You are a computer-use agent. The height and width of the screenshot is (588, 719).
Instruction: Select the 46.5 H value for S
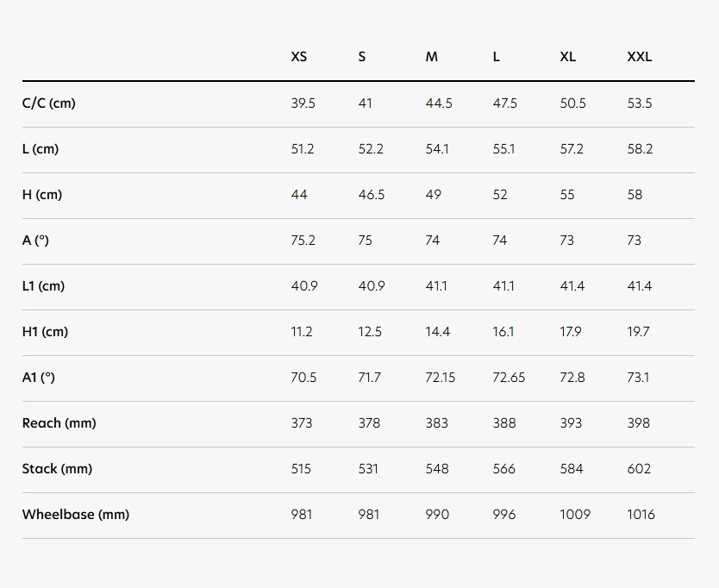[x=372, y=195]
